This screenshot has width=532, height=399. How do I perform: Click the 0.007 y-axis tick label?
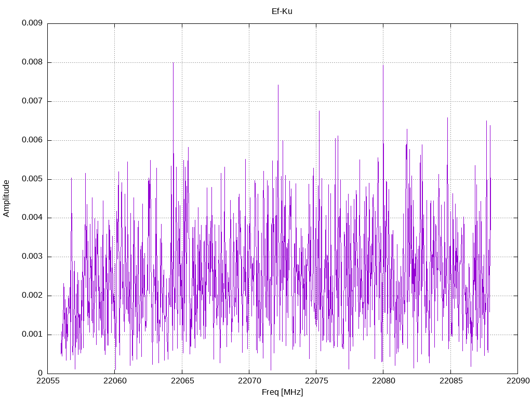coord(32,101)
